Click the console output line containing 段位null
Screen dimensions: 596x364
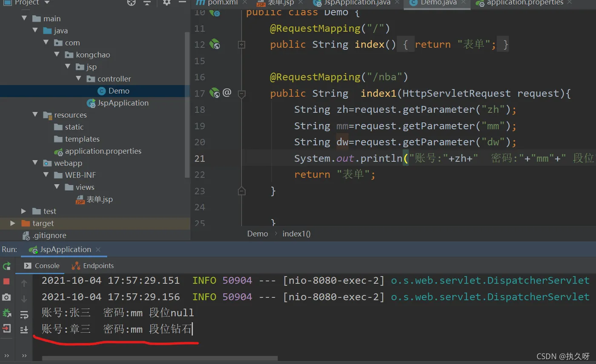click(117, 313)
